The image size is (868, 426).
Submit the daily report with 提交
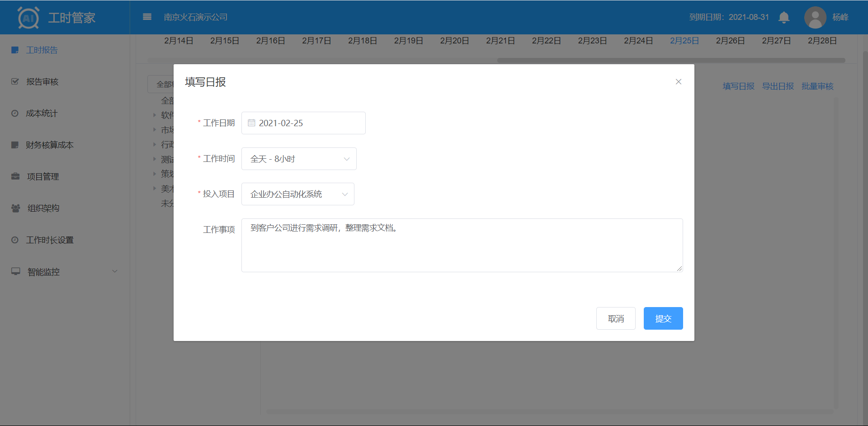point(663,319)
